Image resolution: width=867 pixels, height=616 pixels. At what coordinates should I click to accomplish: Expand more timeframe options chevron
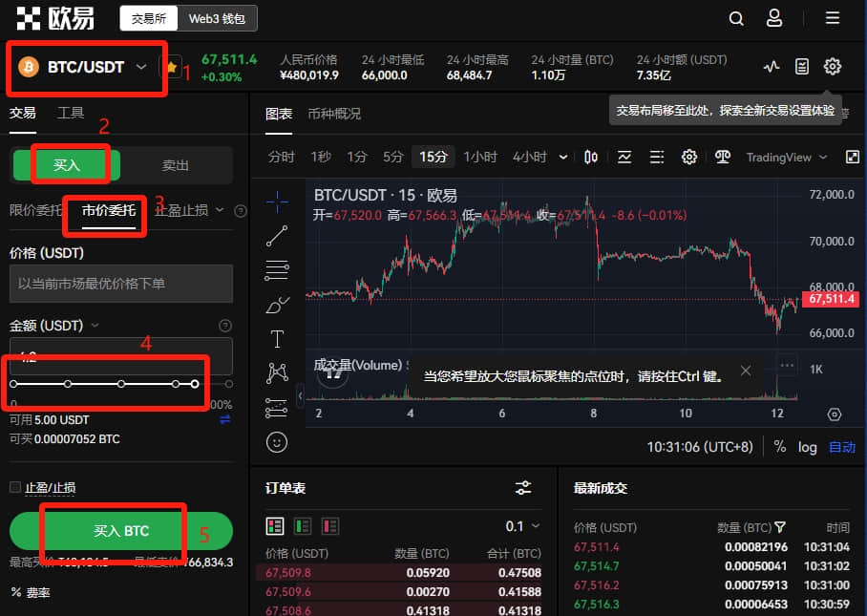(x=563, y=158)
